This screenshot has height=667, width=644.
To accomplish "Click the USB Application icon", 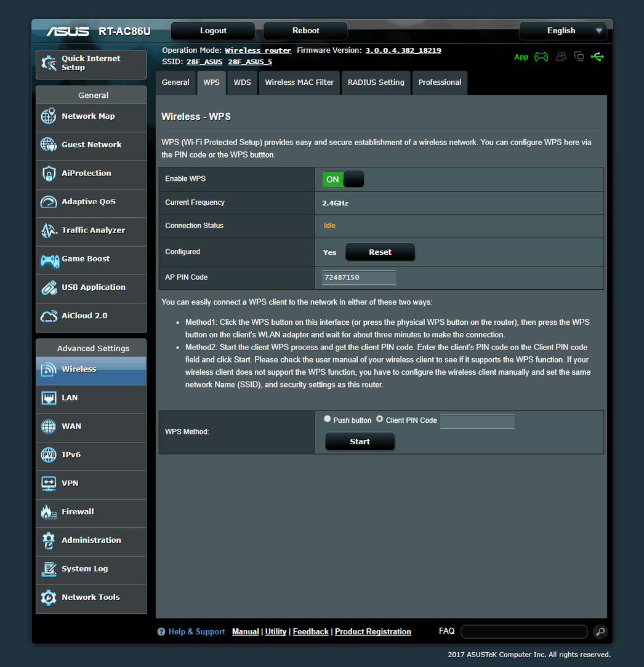I will (x=49, y=287).
